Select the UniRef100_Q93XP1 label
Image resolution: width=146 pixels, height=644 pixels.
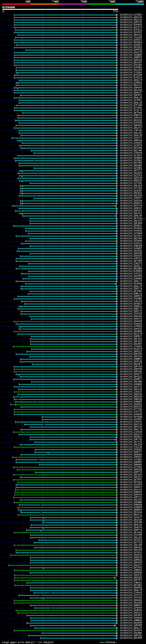tap(131, 236)
